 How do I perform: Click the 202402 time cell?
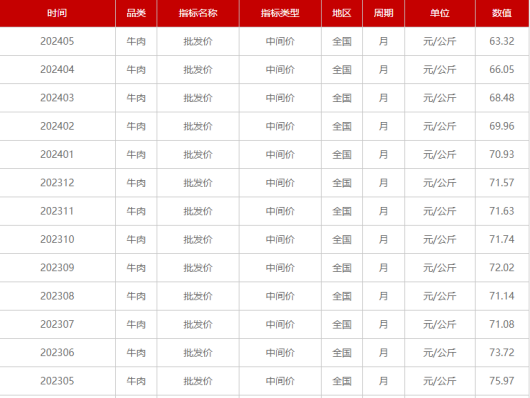pos(57,126)
